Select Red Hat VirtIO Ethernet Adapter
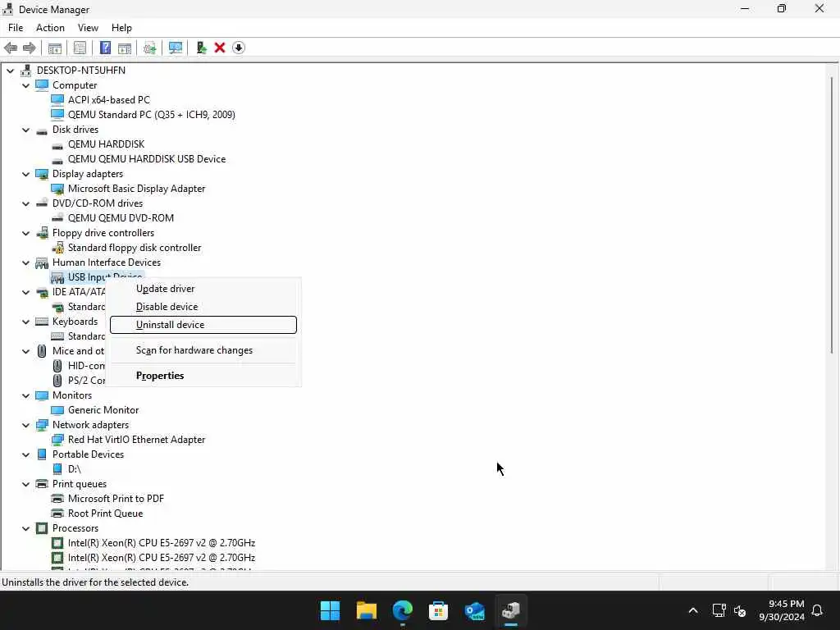 [x=137, y=440]
